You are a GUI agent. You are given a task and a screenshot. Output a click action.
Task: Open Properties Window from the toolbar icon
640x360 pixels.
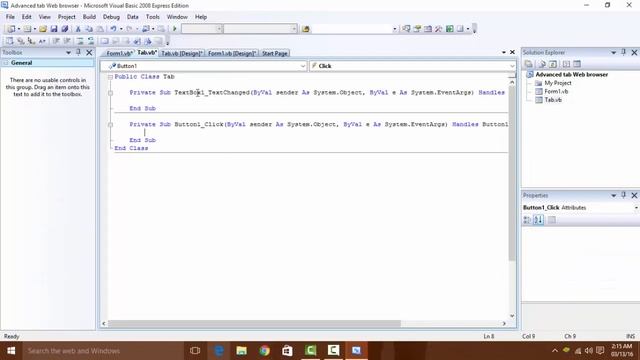click(417, 29)
